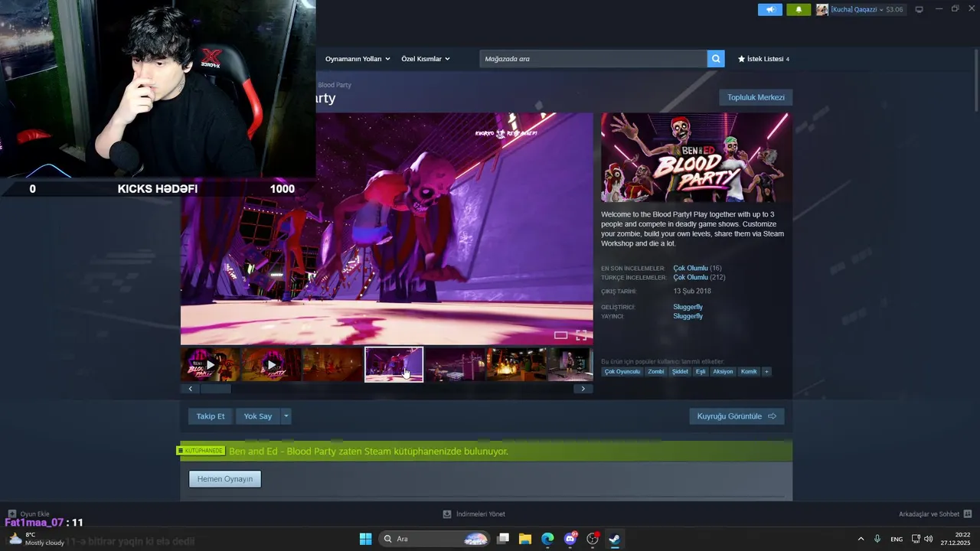
Task: Click the magnifier search button in store
Action: point(716,59)
